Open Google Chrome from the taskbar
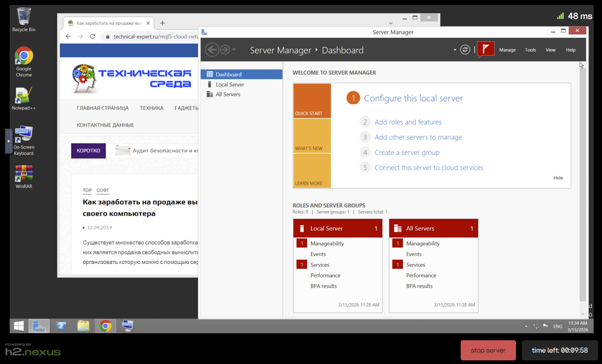602x364 pixels. pos(105,325)
